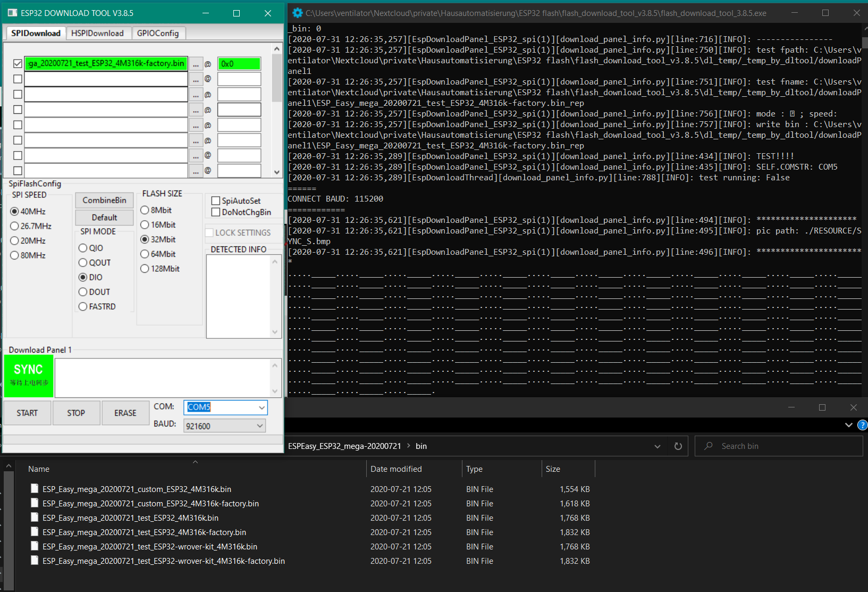The image size is (868, 592).
Task: Select QIO SPI mode
Action: [x=83, y=248]
